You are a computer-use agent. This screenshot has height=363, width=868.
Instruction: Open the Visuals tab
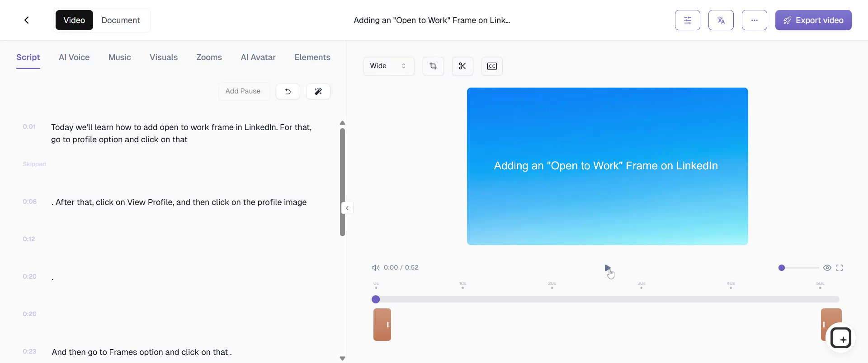(x=164, y=57)
